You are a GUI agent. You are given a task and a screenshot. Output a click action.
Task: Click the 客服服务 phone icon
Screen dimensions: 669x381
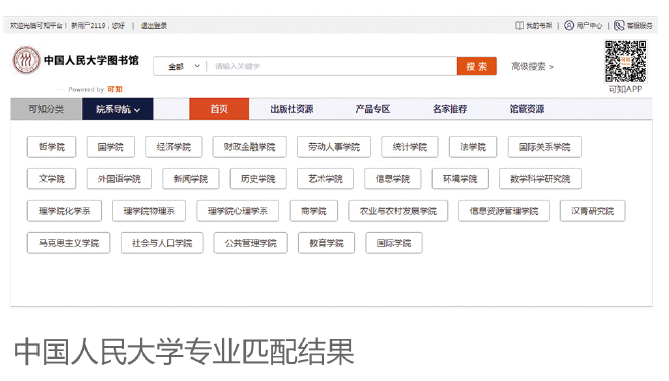pyautogui.click(x=619, y=26)
